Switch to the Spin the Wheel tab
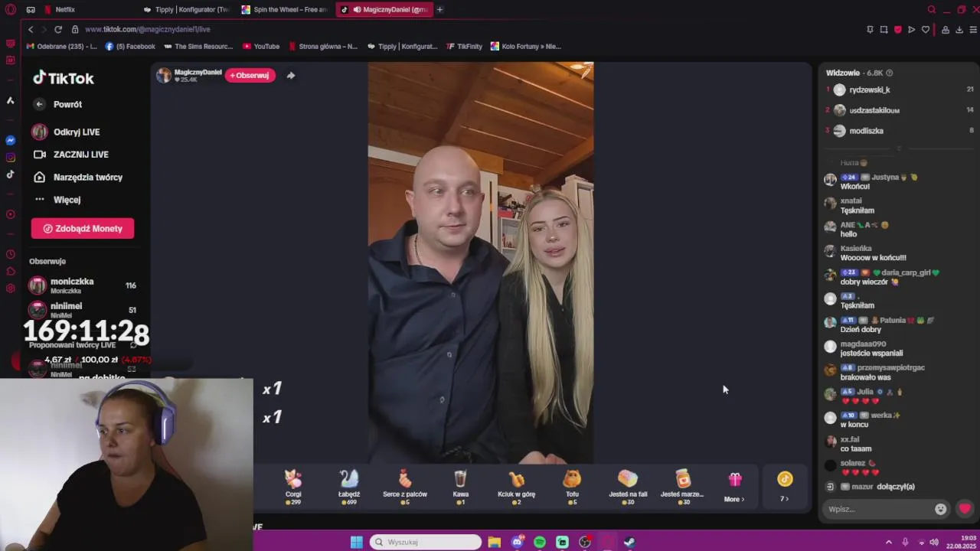 285,9
